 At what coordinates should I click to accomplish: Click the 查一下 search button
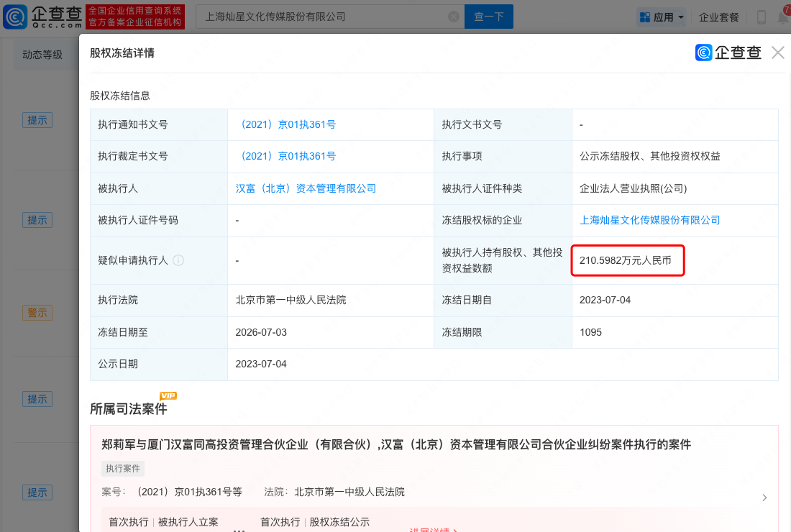pos(488,17)
